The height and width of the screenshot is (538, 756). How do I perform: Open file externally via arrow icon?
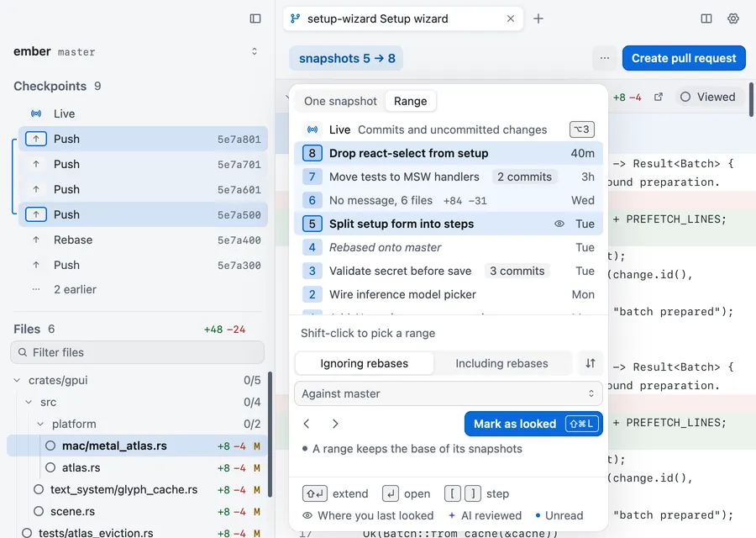click(658, 97)
